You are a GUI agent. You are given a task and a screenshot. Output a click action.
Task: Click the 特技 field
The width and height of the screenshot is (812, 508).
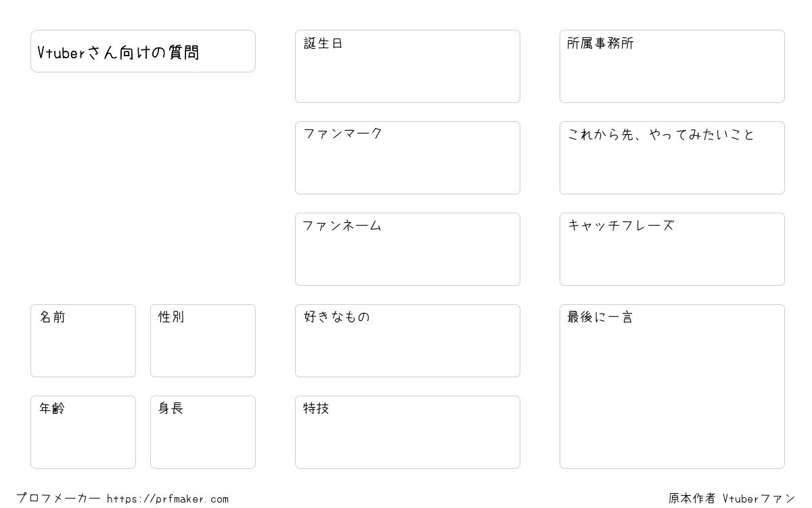(407, 432)
